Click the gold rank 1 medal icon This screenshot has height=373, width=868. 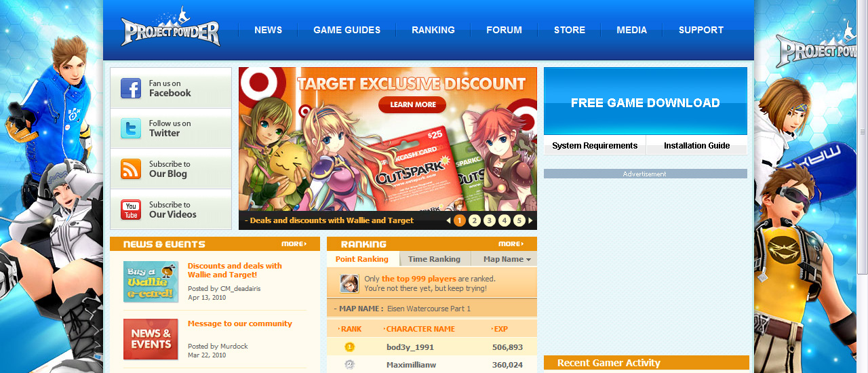[350, 347]
